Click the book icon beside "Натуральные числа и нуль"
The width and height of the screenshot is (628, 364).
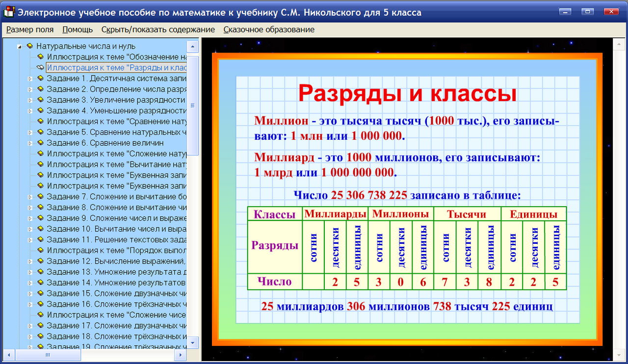tap(30, 46)
